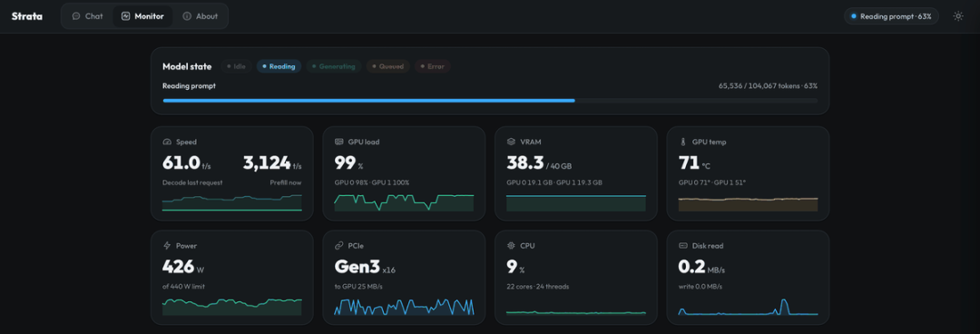Click the GPU load card icon
The image size is (980, 334).
tap(338, 142)
